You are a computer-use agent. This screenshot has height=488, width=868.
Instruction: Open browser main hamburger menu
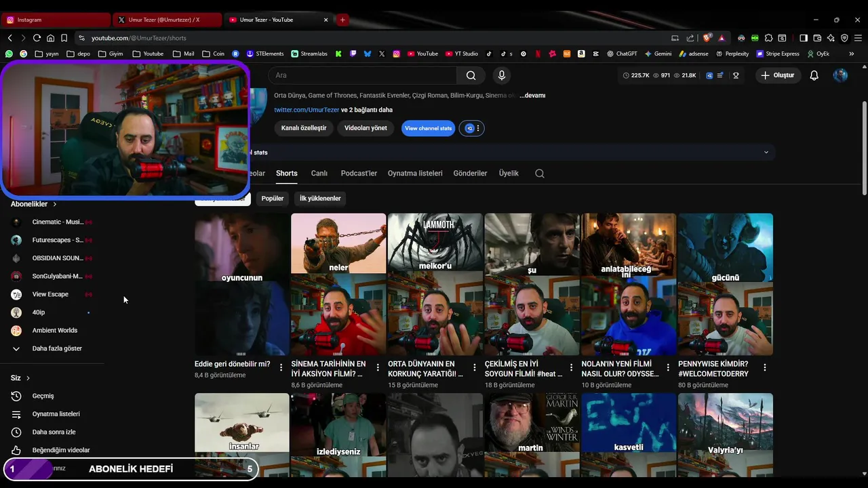point(858,38)
